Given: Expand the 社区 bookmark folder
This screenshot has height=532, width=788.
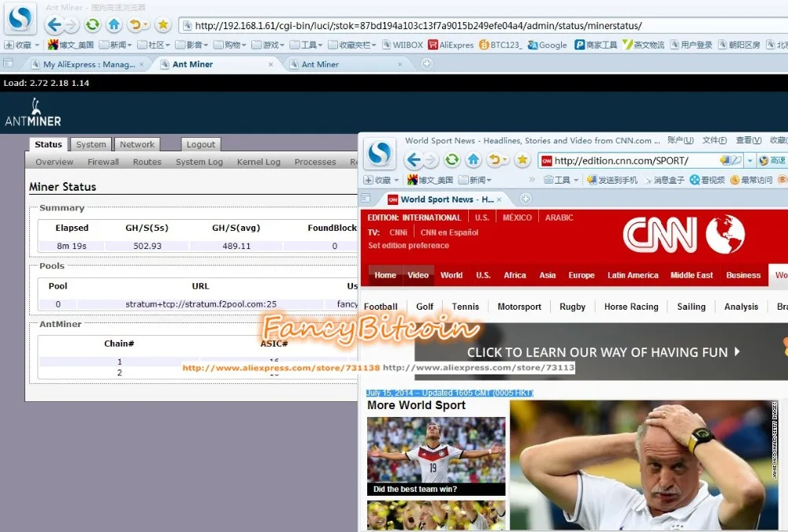Looking at the screenshot, I should coord(154,45).
